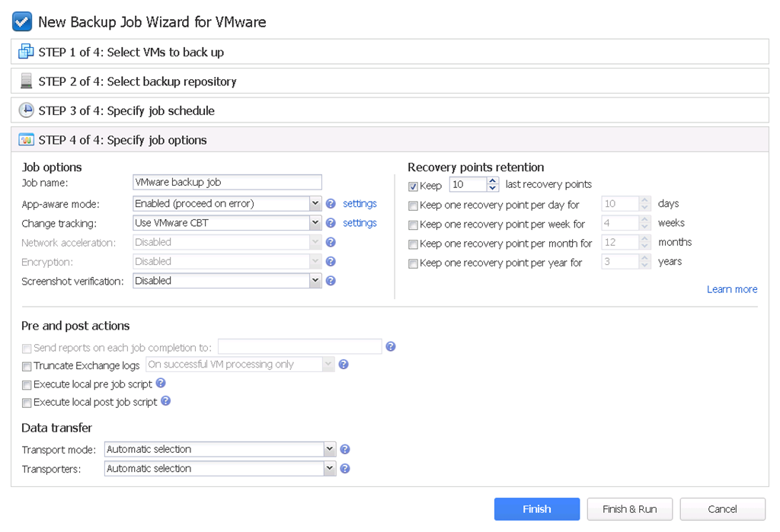Open help for App-aware mode

[x=331, y=203]
